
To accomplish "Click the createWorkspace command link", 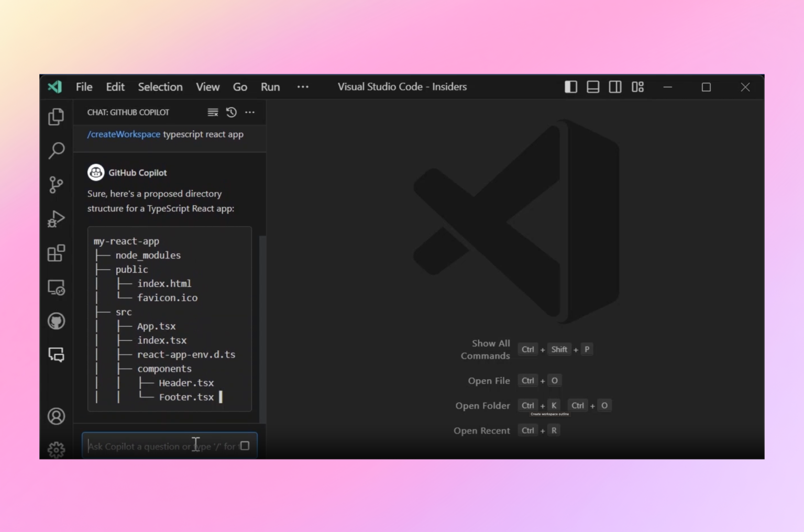I will [x=124, y=134].
